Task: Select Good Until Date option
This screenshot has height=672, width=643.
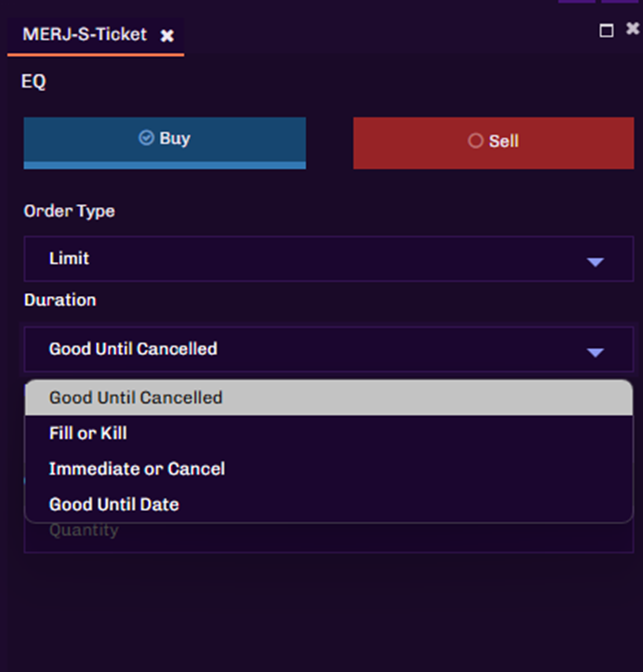Action: 114,504
